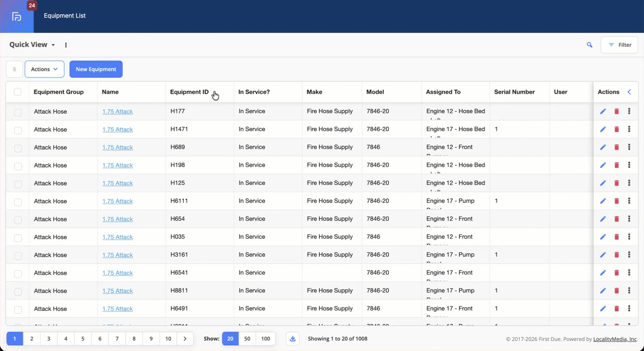Delete the H198 equipment row
Screen dimensions: 644x351
(616, 165)
